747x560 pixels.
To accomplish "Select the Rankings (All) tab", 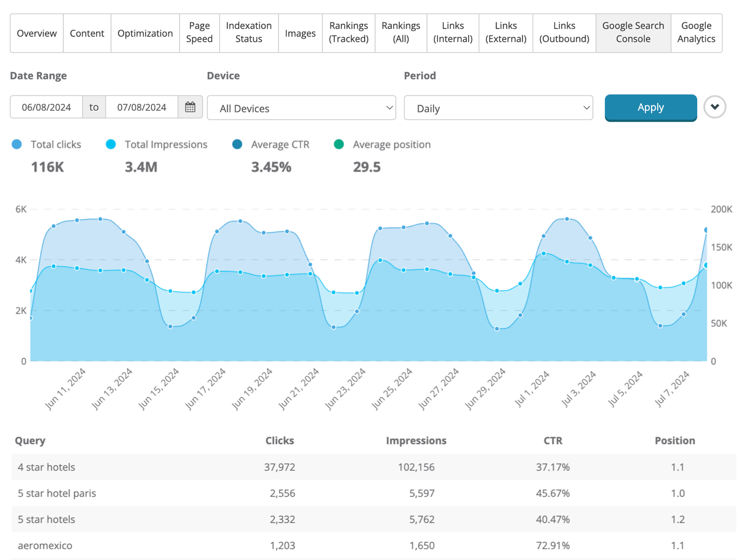I will click(x=401, y=33).
